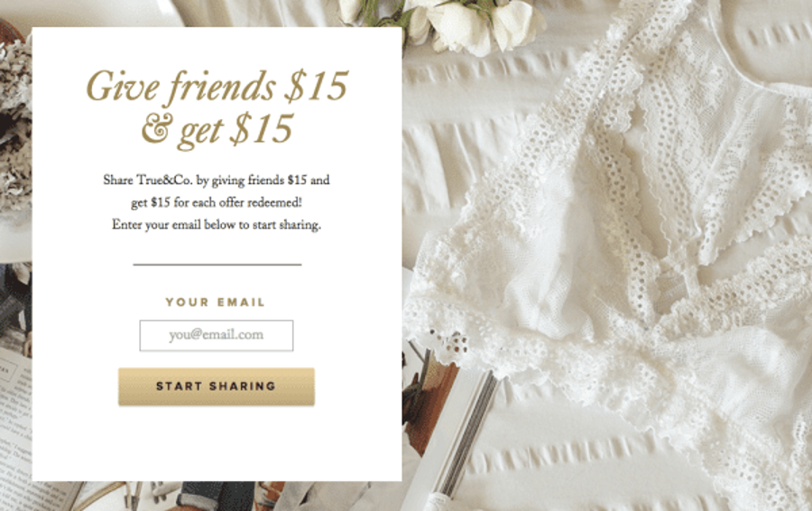Click the silver metal rods near the lace
The width and height of the screenshot is (812, 511).
pos(466,435)
